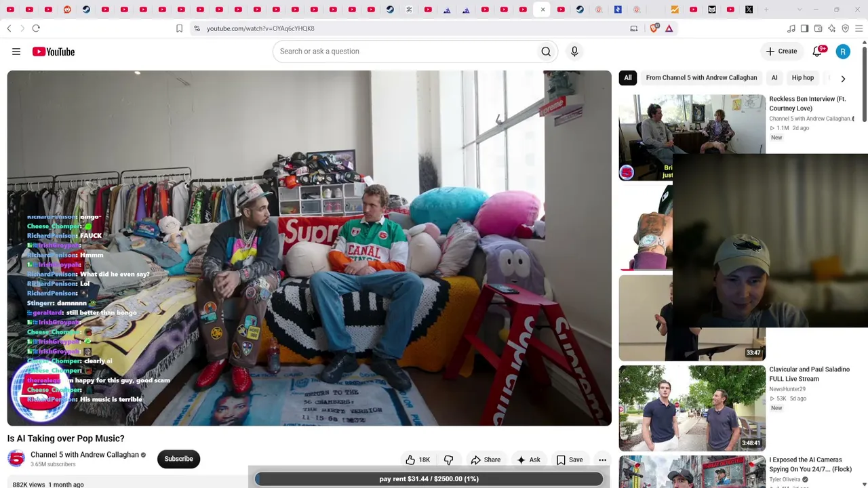This screenshot has height=488, width=868.
Task: Go back in the browser
Action: tap(9, 28)
